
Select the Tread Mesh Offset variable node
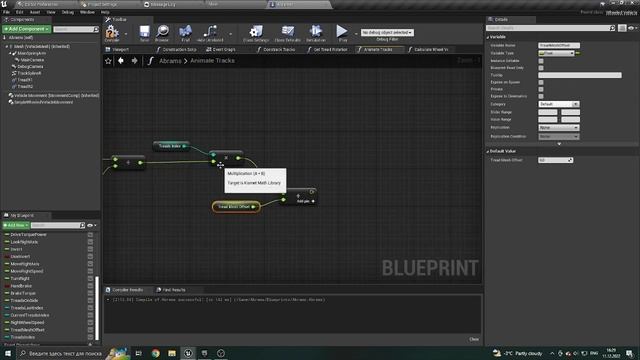[236, 207]
